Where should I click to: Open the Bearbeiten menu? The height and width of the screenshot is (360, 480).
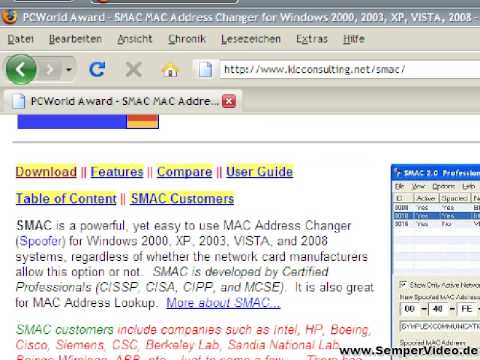click(x=75, y=39)
